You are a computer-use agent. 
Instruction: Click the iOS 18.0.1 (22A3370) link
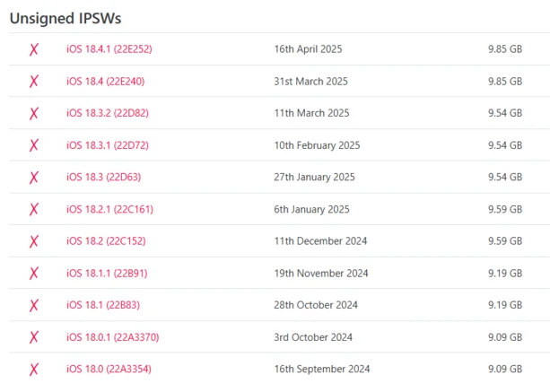[112, 337]
